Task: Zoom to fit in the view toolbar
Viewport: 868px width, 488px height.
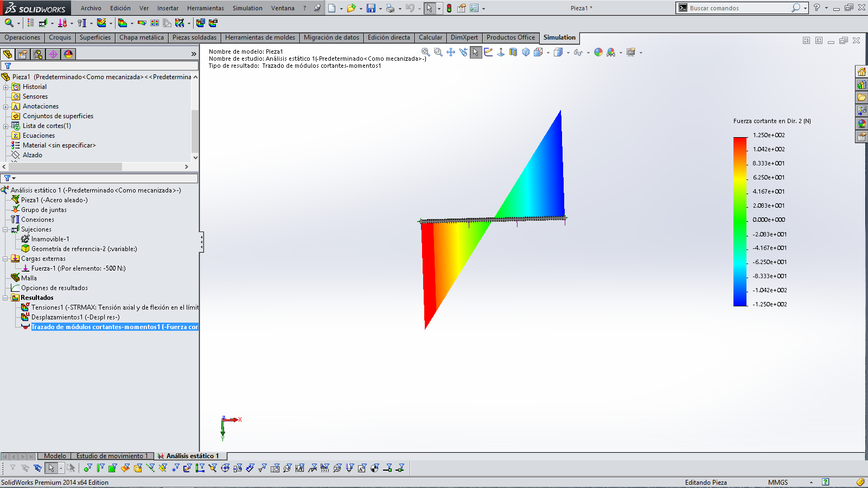Action: pyautogui.click(x=426, y=53)
